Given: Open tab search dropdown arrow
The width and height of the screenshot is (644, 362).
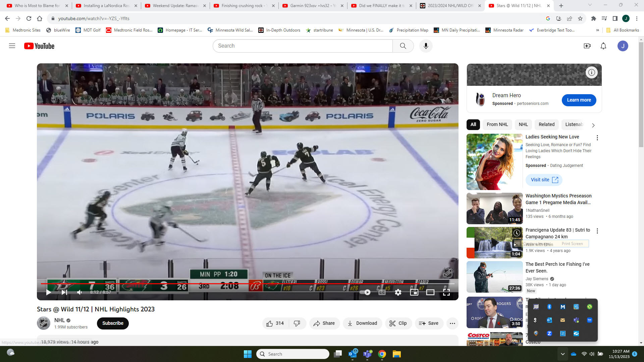Looking at the screenshot, I should [590, 5].
